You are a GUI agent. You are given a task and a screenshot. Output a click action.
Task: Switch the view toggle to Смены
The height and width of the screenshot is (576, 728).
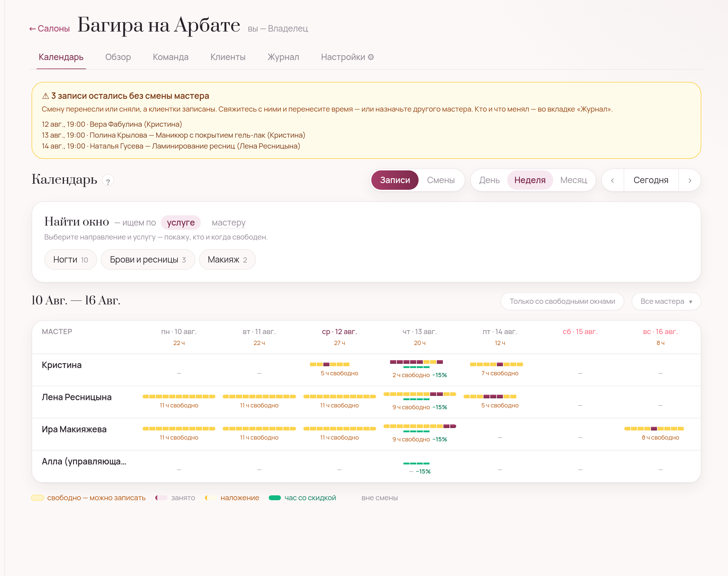point(440,180)
